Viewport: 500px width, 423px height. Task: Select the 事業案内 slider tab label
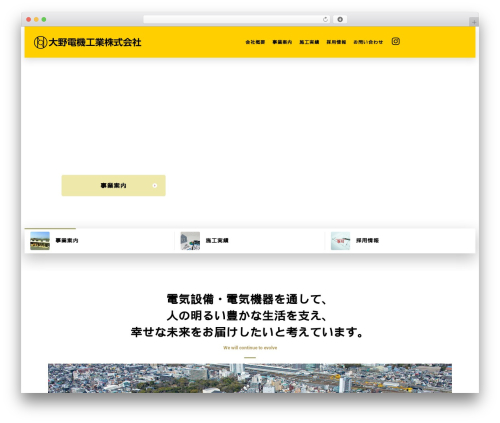coord(67,241)
